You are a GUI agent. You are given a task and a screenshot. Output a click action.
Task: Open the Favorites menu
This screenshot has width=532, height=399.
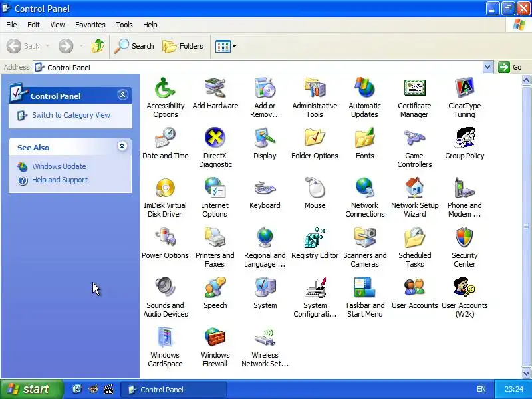pyautogui.click(x=90, y=25)
